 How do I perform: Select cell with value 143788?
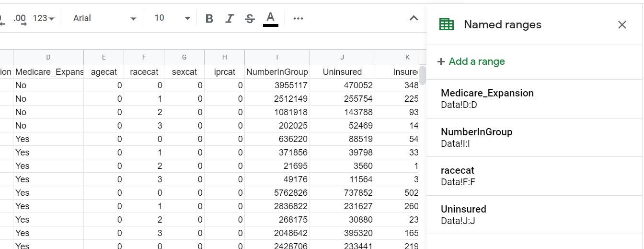pyautogui.click(x=342, y=112)
